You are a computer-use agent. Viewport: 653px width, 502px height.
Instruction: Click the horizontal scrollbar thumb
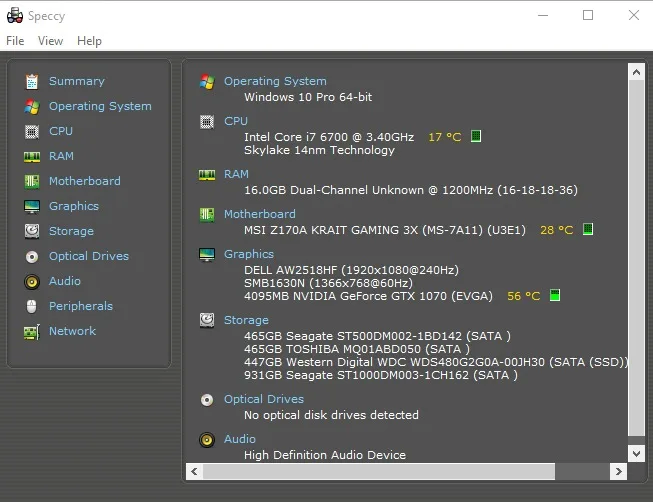(379, 472)
